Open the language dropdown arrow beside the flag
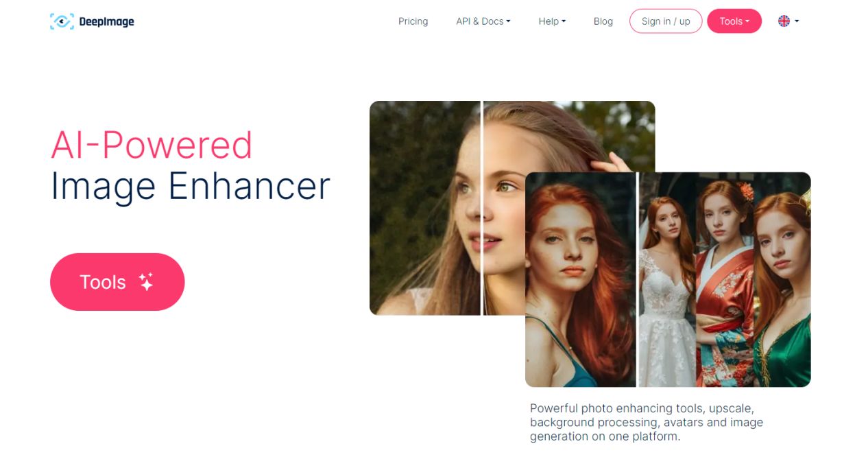 pyautogui.click(x=797, y=21)
